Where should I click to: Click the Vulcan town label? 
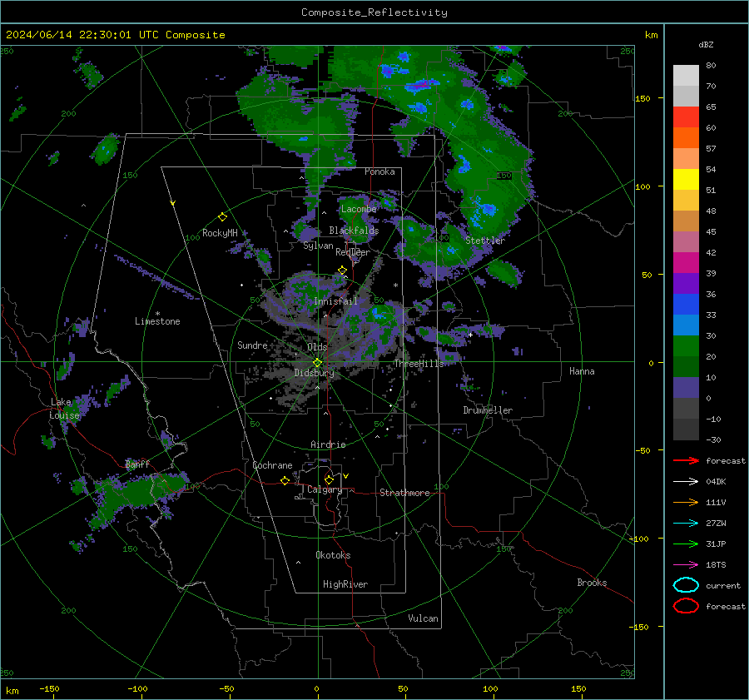point(423,618)
